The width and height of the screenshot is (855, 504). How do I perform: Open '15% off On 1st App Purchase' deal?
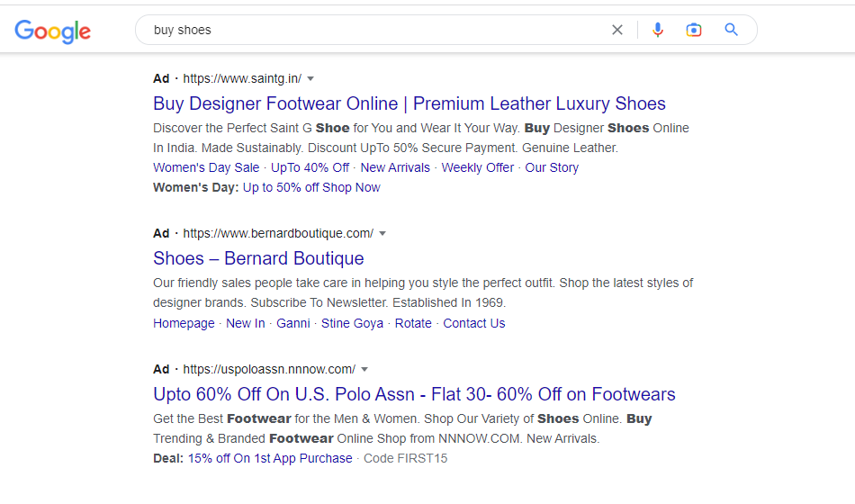(x=270, y=458)
